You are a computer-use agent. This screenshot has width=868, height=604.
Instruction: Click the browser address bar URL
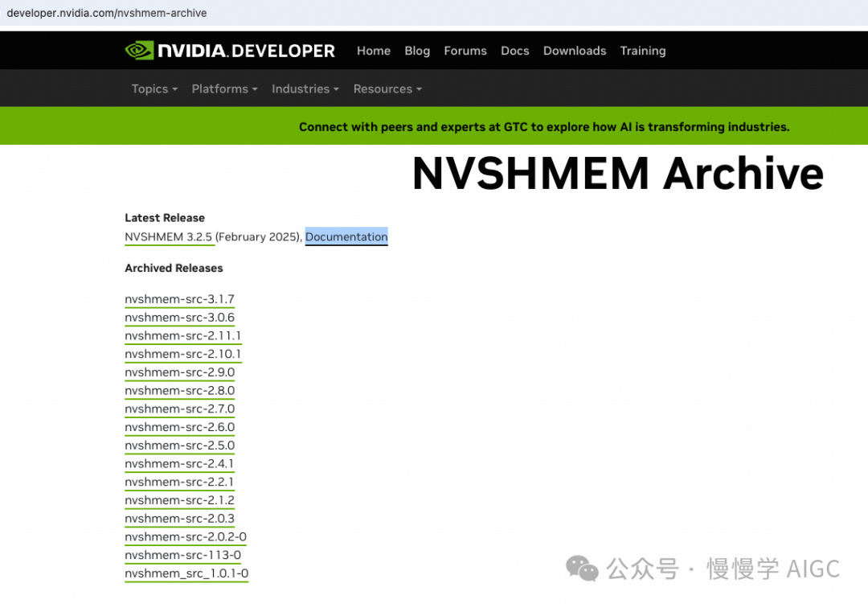coord(107,13)
